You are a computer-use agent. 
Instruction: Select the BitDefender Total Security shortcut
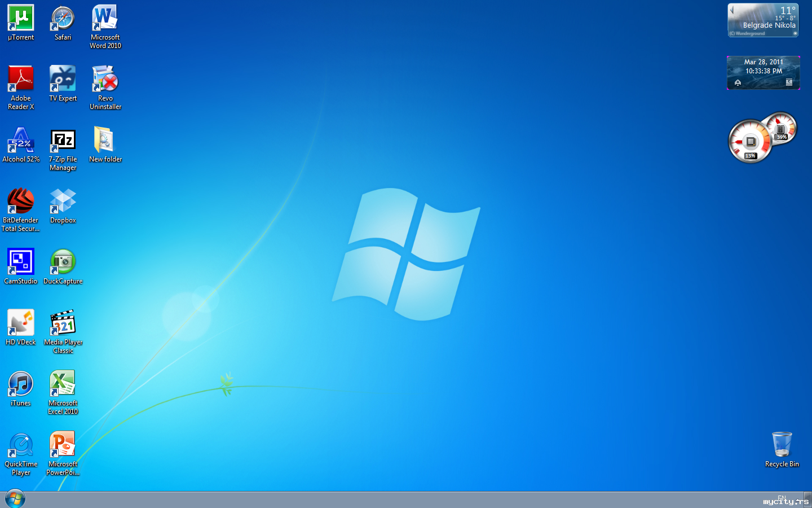coord(21,209)
